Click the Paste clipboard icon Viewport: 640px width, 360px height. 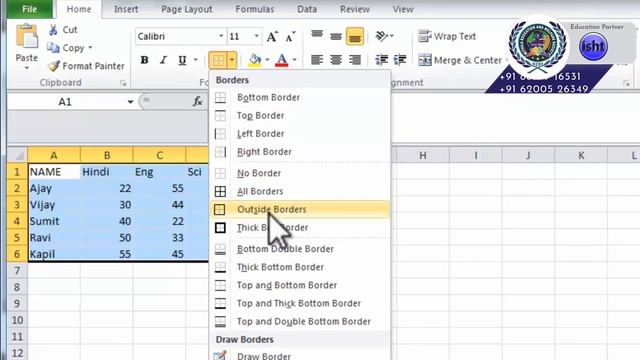coord(27,37)
